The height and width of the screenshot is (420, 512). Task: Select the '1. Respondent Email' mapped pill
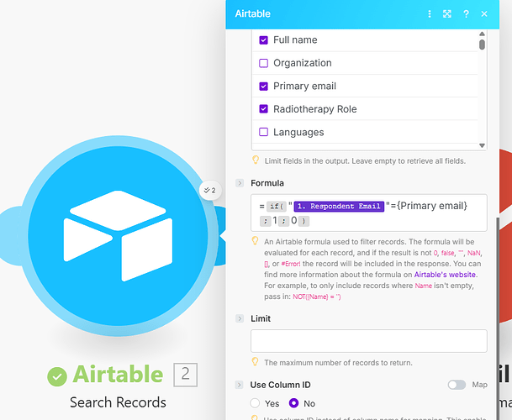[339, 207]
